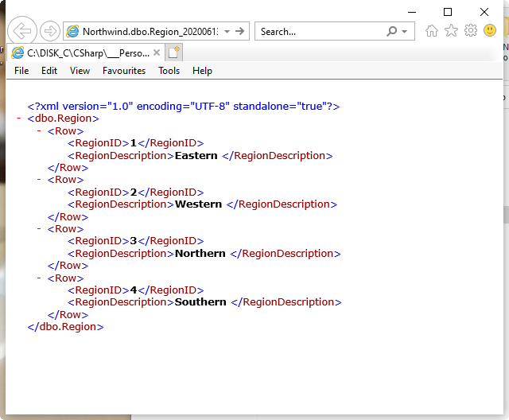Collapse the Row containing RegionID 3
This screenshot has height=420, width=509.
[x=39, y=229]
